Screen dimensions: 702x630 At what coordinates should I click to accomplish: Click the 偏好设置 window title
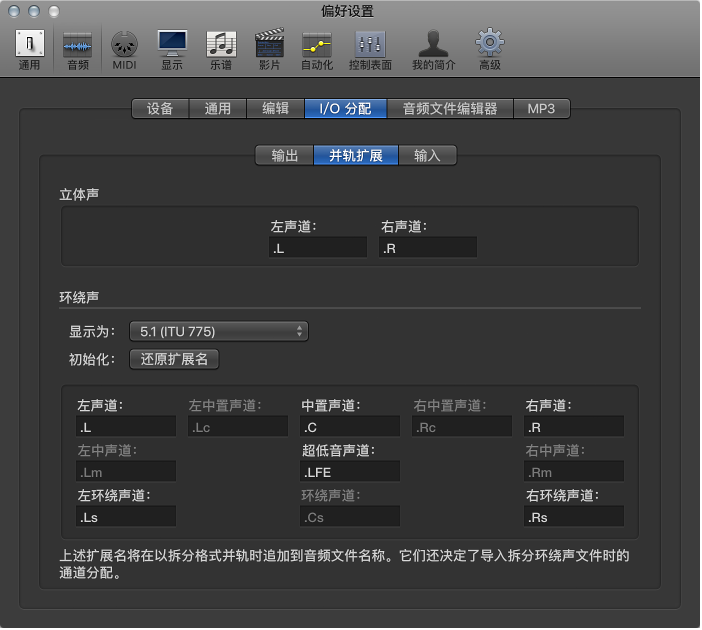pos(347,11)
